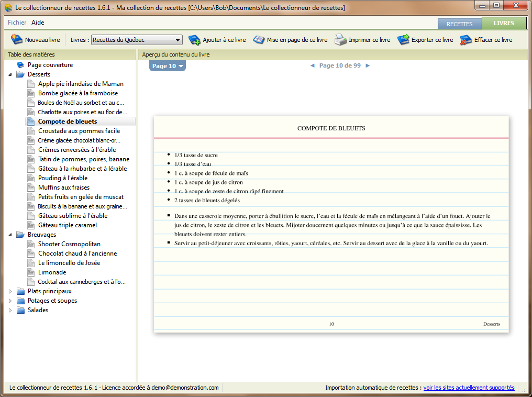Select Charlotte aux poires recipe
532x397 pixels.
point(82,112)
